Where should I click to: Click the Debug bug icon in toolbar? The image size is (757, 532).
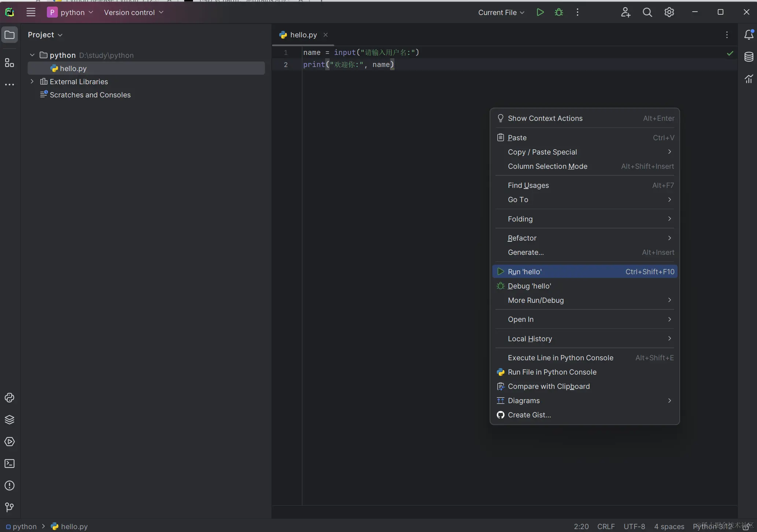coord(559,12)
